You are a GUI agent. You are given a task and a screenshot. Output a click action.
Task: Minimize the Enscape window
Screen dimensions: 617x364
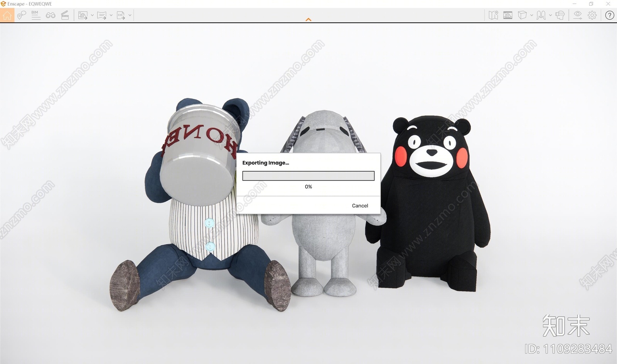click(x=574, y=4)
